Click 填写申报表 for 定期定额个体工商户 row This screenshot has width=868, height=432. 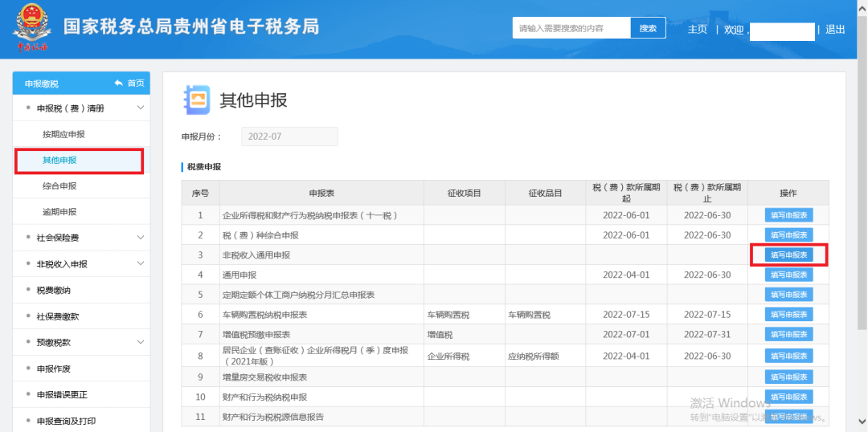pos(789,294)
